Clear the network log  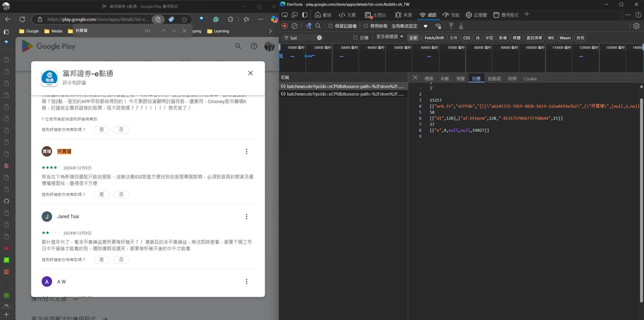[x=295, y=26]
